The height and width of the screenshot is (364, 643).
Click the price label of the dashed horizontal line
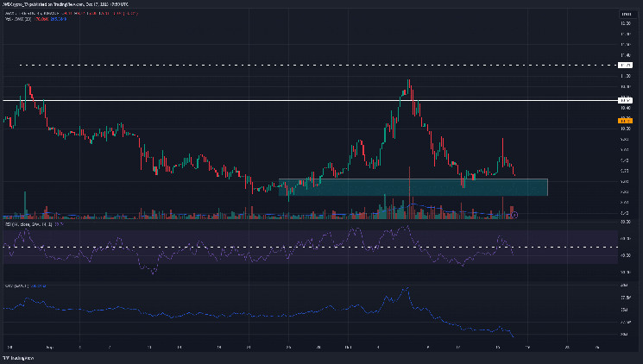626,66
